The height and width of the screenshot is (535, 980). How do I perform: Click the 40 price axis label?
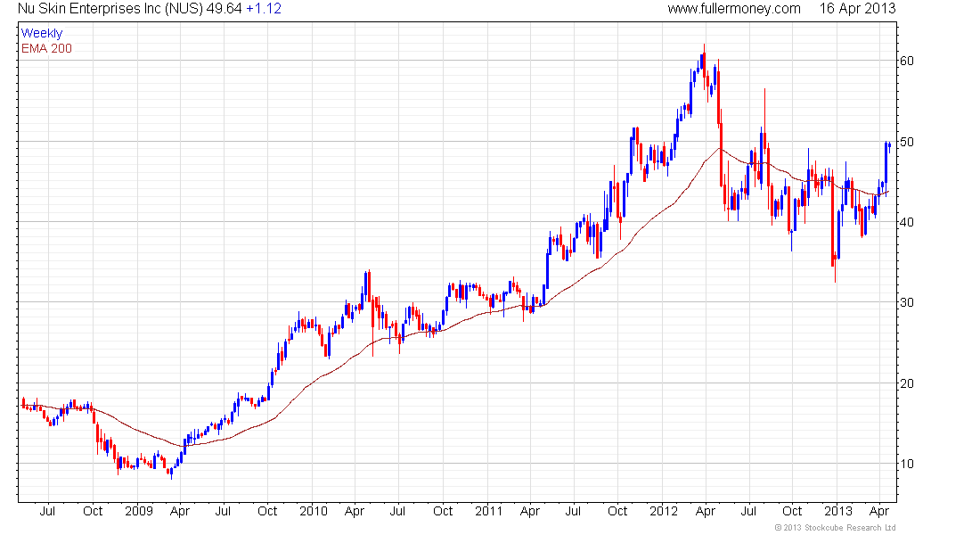pyautogui.click(x=906, y=222)
